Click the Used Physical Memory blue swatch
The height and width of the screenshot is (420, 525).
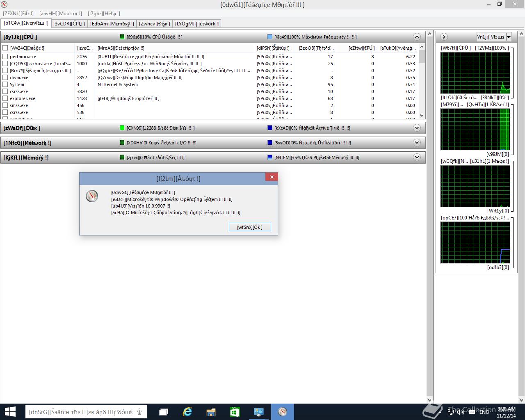(269, 157)
